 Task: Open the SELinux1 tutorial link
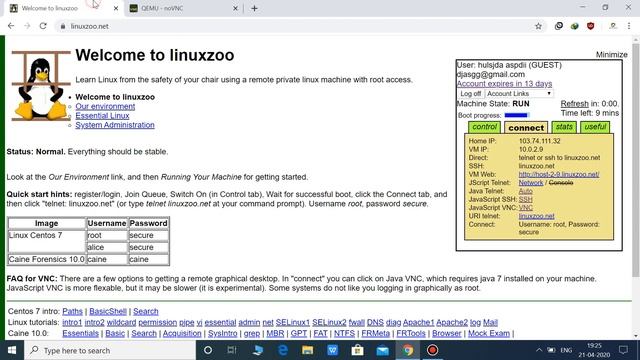[x=293, y=322]
